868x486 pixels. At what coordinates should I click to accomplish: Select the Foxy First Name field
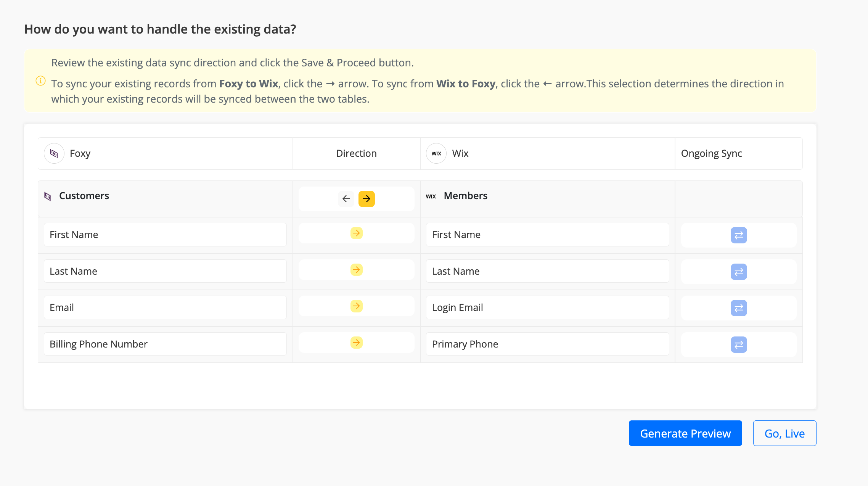coord(165,235)
